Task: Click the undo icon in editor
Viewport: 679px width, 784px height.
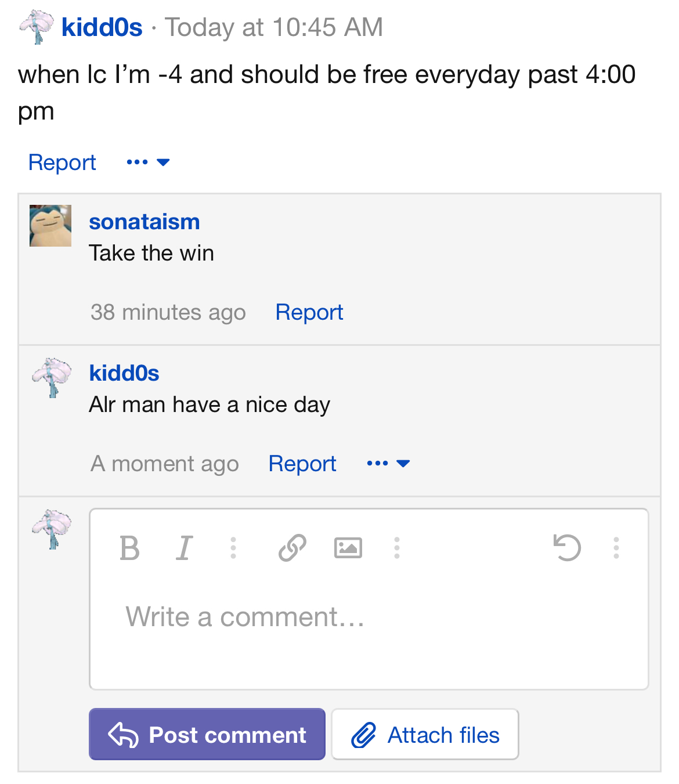Action: tap(567, 548)
